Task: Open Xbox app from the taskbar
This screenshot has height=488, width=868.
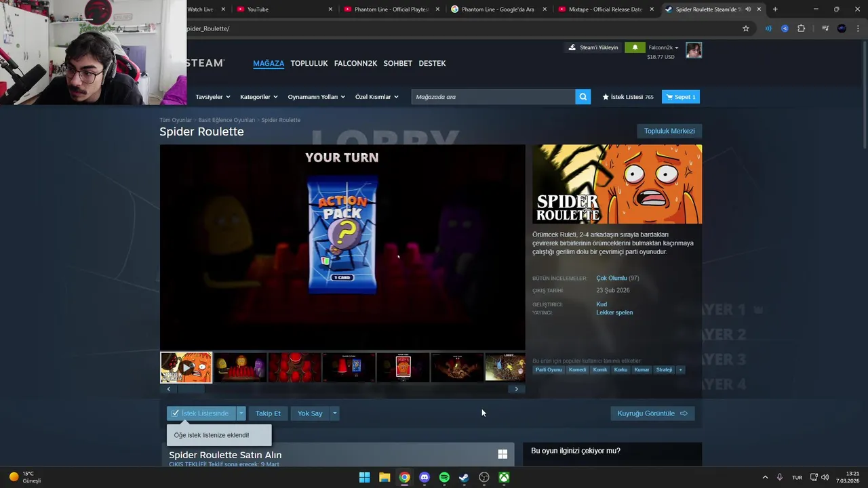Action: click(x=504, y=477)
